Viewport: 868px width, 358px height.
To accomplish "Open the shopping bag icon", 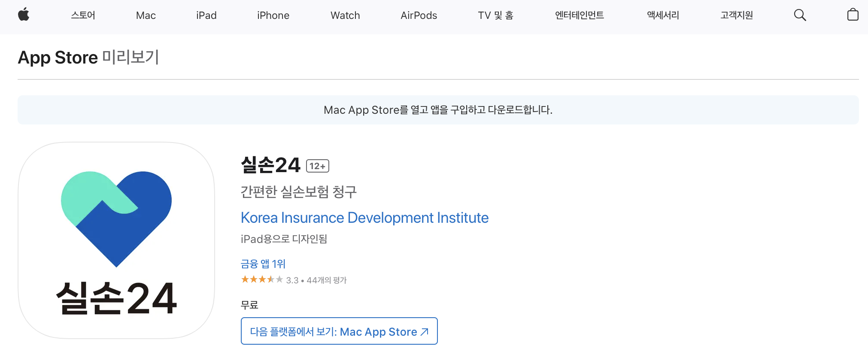I will click(853, 15).
